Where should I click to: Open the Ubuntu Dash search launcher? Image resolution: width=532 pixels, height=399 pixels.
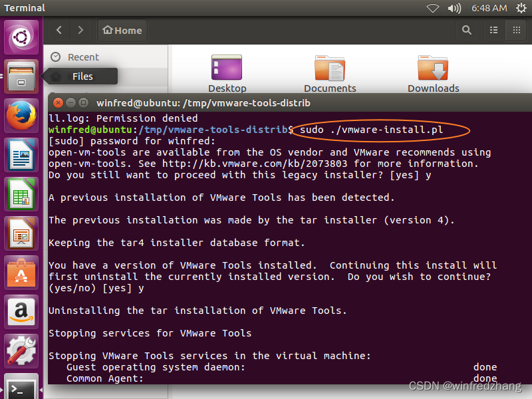click(21, 37)
